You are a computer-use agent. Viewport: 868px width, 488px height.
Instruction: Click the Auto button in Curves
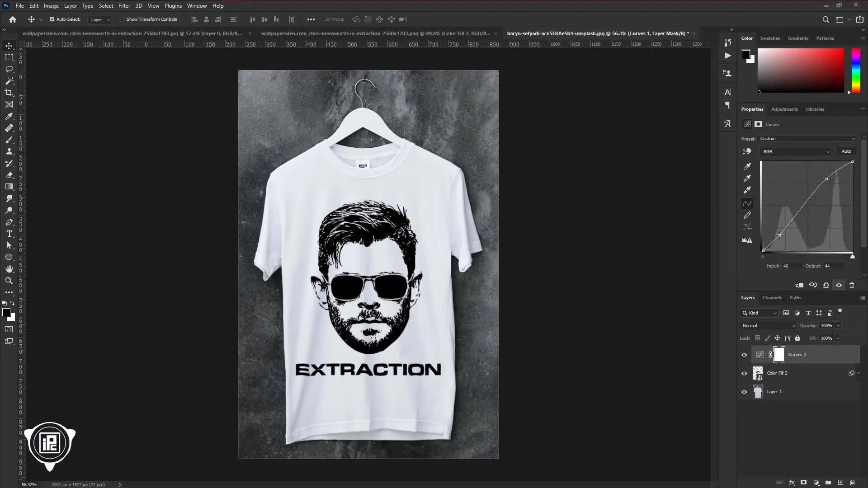[845, 151]
